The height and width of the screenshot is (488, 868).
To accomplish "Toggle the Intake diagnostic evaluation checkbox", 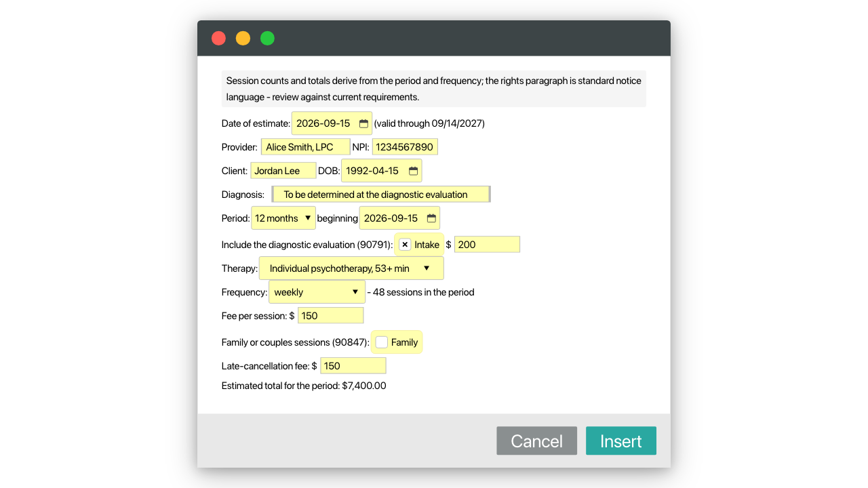I will [x=405, y=245].
